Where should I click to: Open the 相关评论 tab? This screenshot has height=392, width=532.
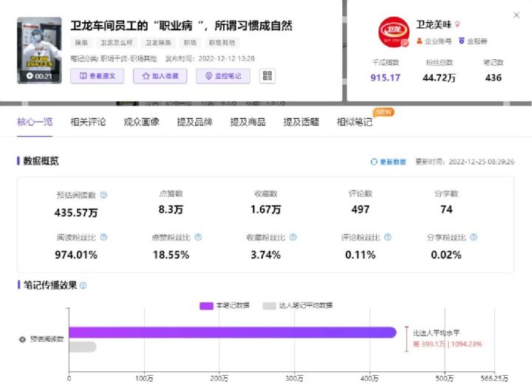coord(88,122)
